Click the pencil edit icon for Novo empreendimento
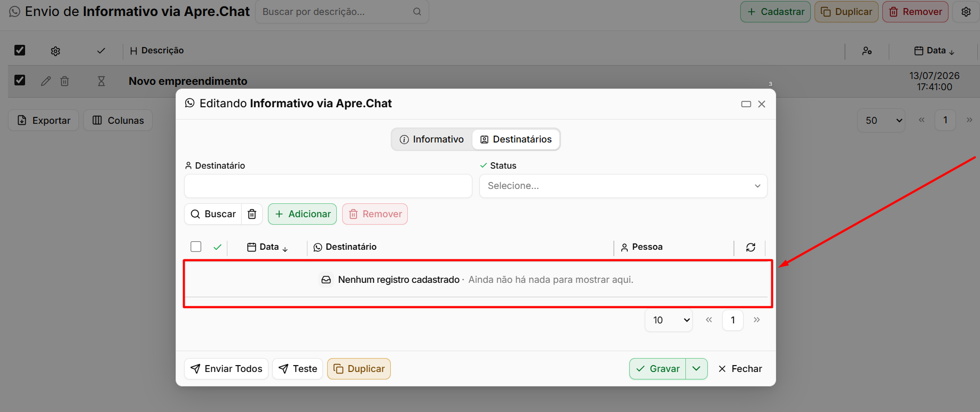Image resolution: width=980 pixels, height=412 pixels. point(46,81)
